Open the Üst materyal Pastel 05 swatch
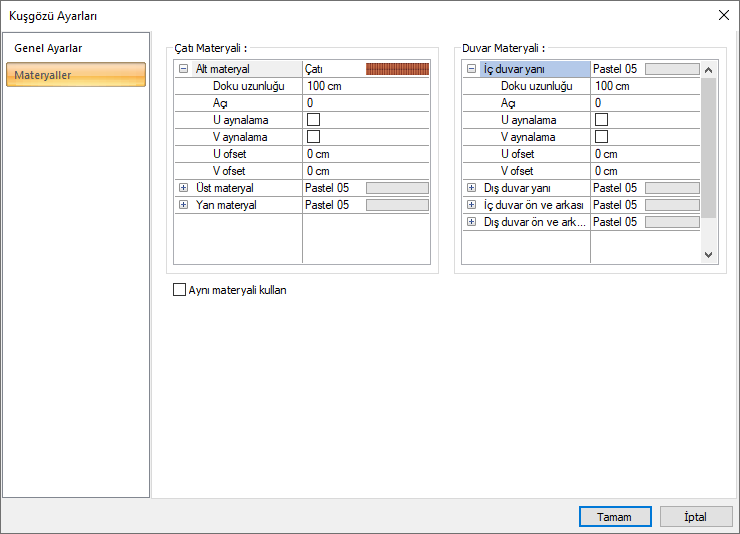740x534 pixels. (397, 188)
